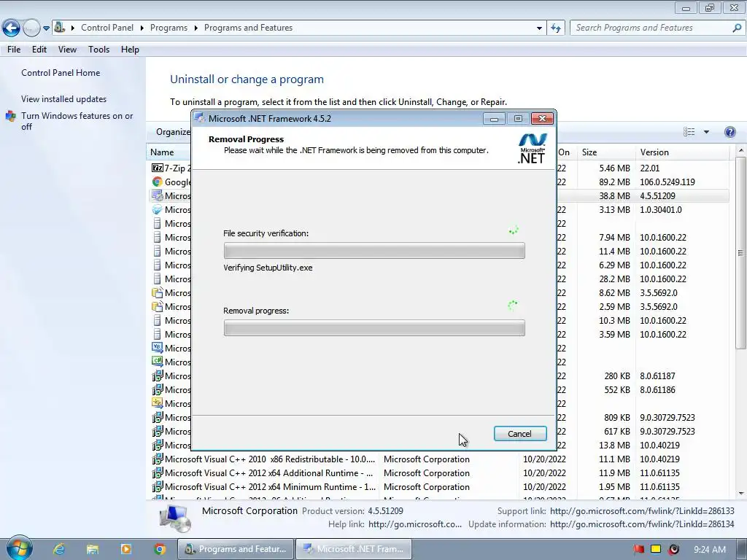Select Visual C++ 2012 x64 Minimum Runtime row

[x=438, y=486]
